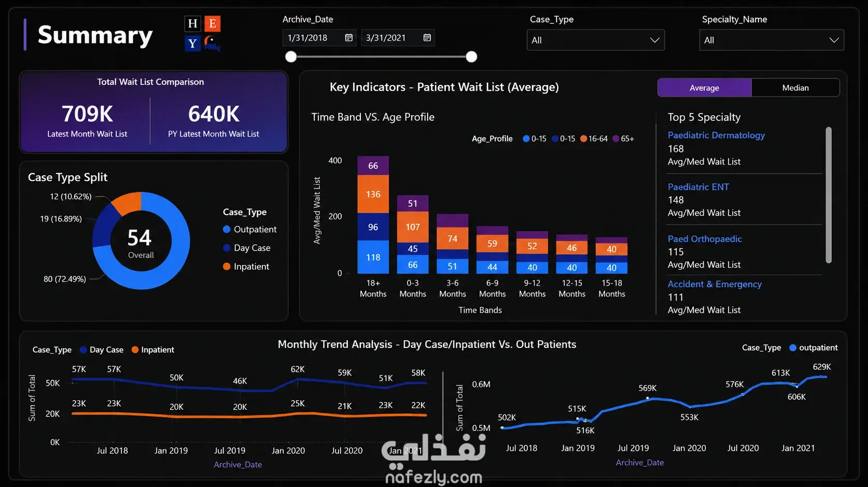Open Paed Orthopaedic specialty
Viewport: 868px width, 487px height.
pyautogui.click(x=705, y=239)
